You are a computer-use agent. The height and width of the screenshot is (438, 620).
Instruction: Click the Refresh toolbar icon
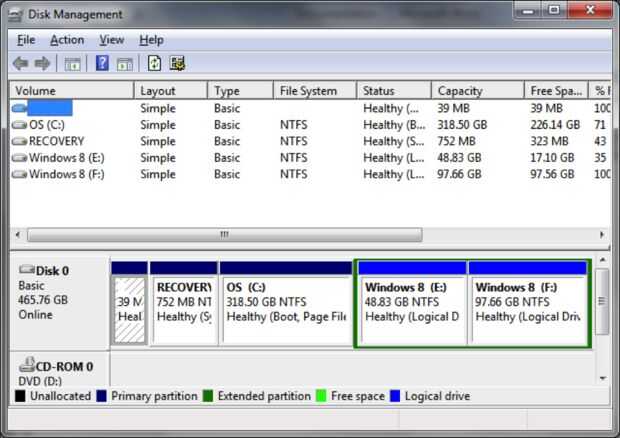[154, 63]
